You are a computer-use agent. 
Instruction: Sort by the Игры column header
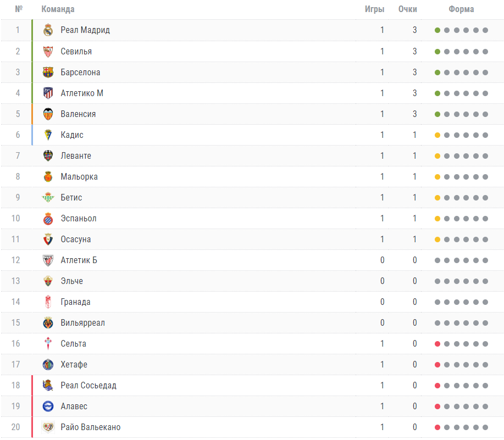click(x=374, y=9)
